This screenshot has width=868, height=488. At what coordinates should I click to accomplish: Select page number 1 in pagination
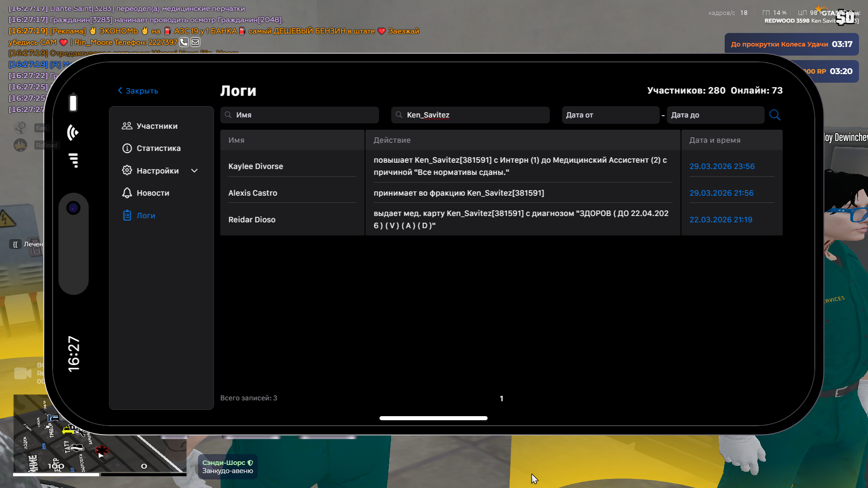501,399
